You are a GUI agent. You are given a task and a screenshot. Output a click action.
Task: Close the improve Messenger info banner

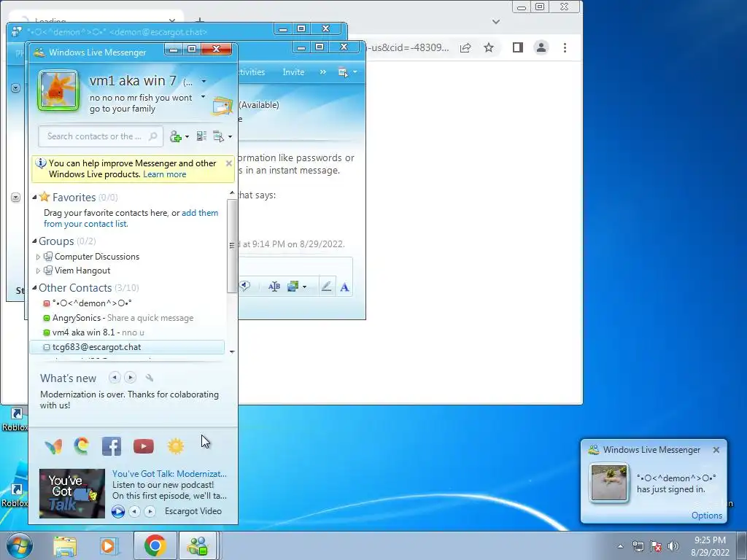pyautogui.click(x=228, y=163)
